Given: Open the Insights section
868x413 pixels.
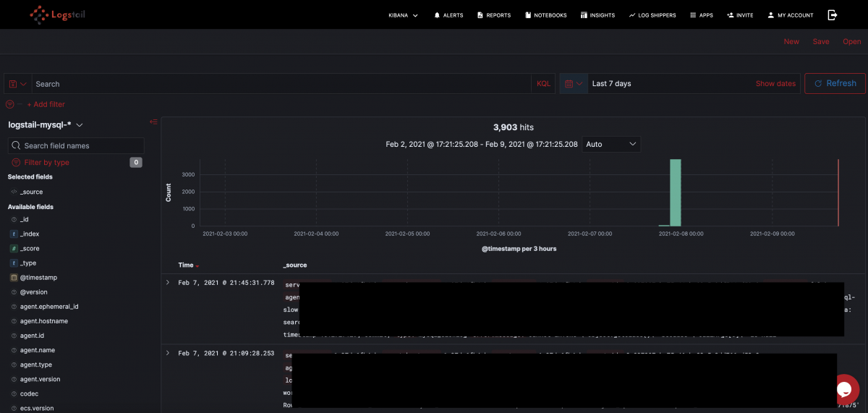Looking at the screenshot, I should click(597, 15).
